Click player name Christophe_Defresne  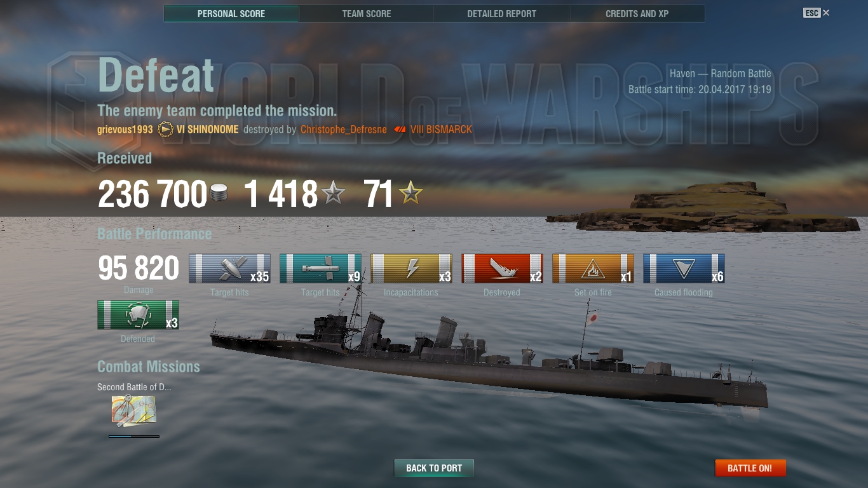click(344, 130)
